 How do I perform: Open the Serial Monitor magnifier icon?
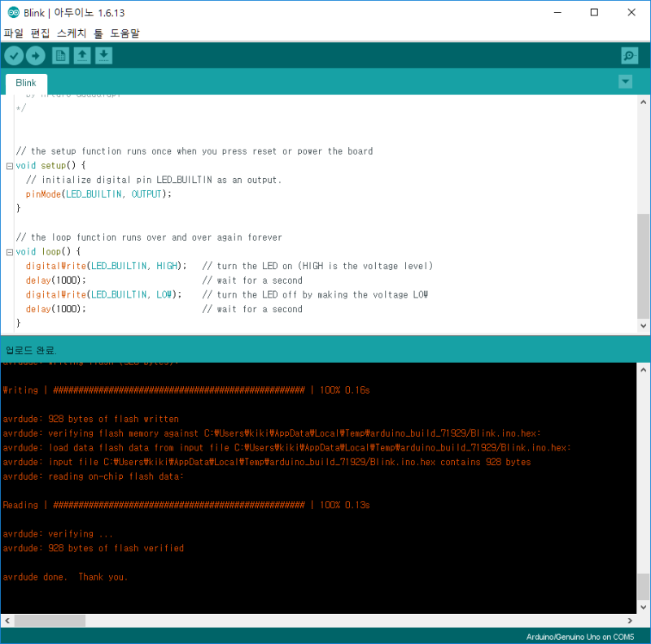(x=629, y=55)
